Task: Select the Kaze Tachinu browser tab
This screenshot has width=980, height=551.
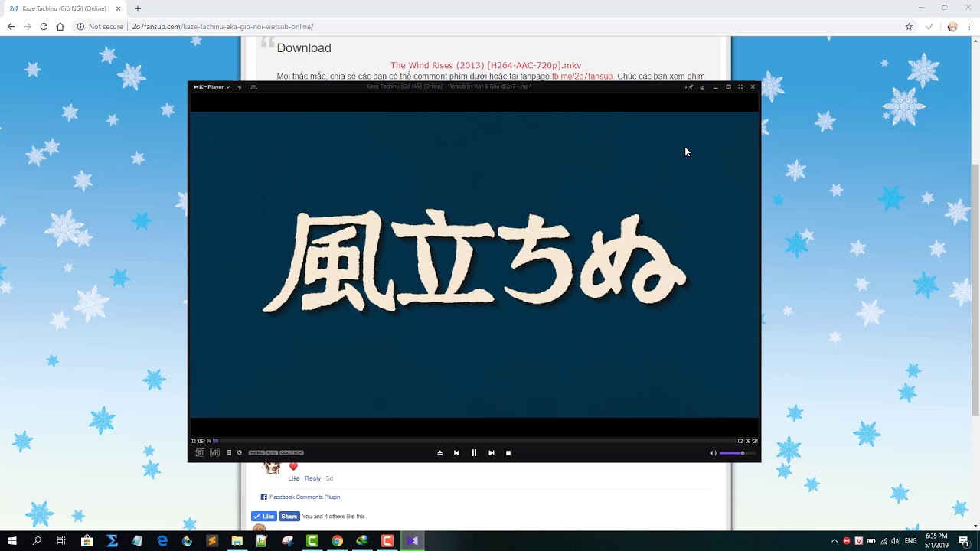Action: tap(65, 8)
